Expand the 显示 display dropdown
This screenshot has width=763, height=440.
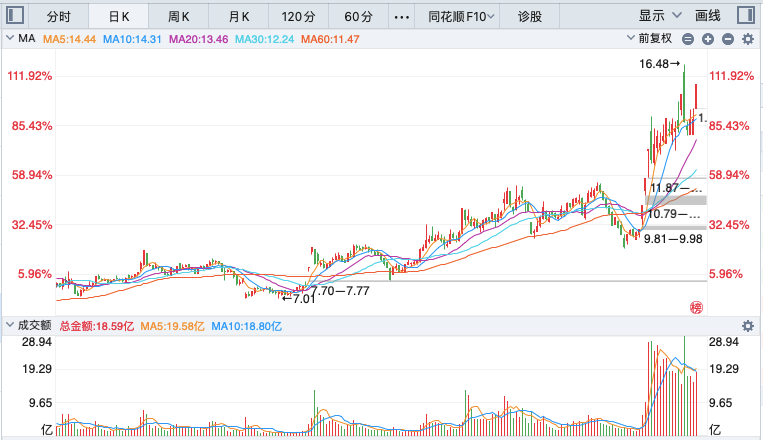[x=660, y=16]
